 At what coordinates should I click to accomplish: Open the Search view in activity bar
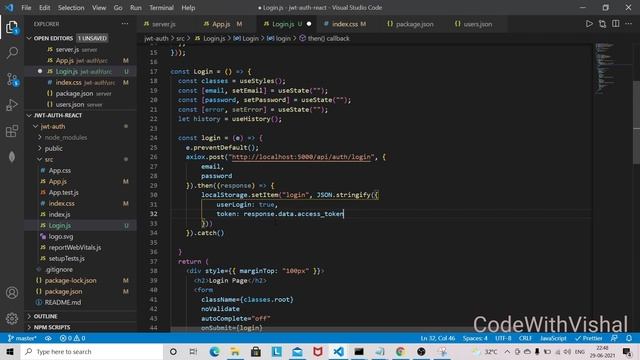[12, 53]
